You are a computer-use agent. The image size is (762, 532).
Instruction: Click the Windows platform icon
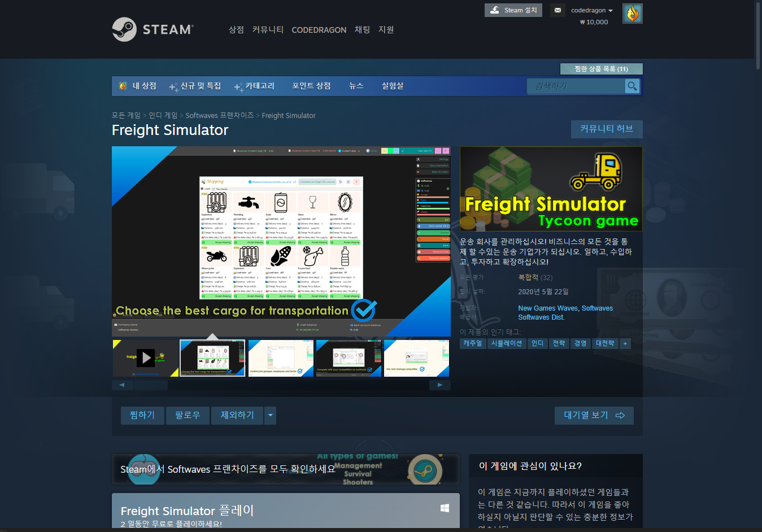coord(445,508)
